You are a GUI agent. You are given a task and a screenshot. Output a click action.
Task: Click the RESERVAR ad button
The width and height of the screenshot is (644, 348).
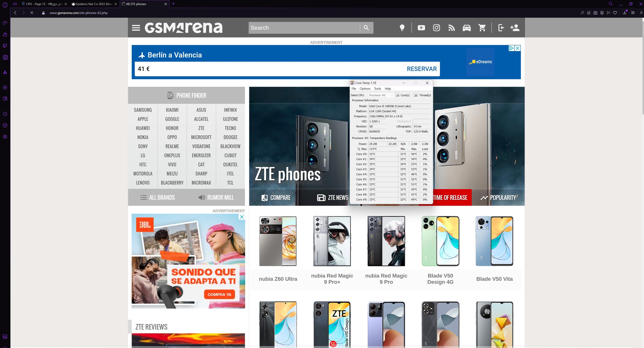tap(421, 69)
